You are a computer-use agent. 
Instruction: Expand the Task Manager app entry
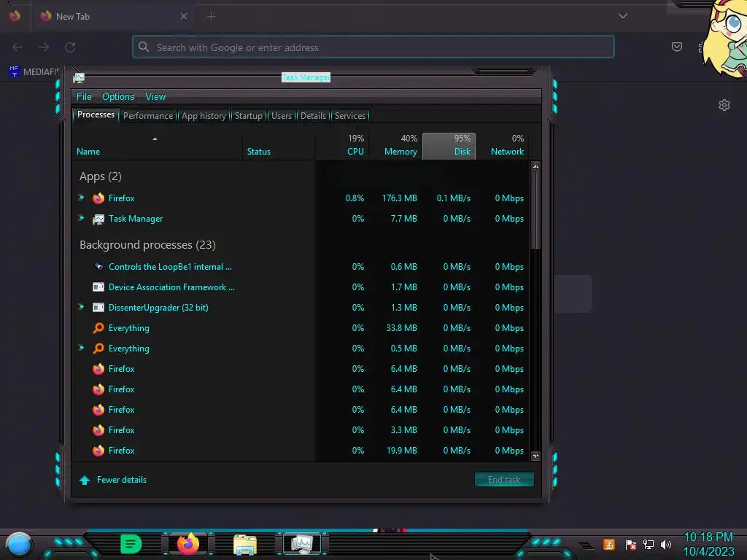tap(81, 218)
